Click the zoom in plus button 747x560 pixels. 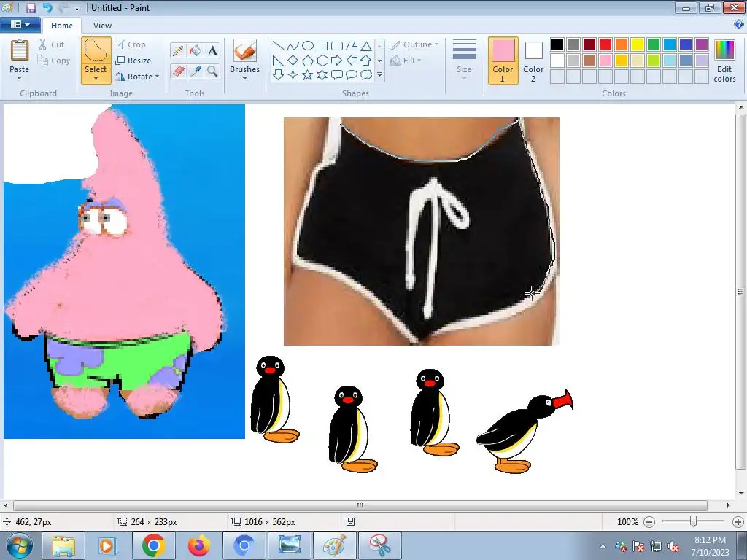pyautogui.click(x=738, y=522)
